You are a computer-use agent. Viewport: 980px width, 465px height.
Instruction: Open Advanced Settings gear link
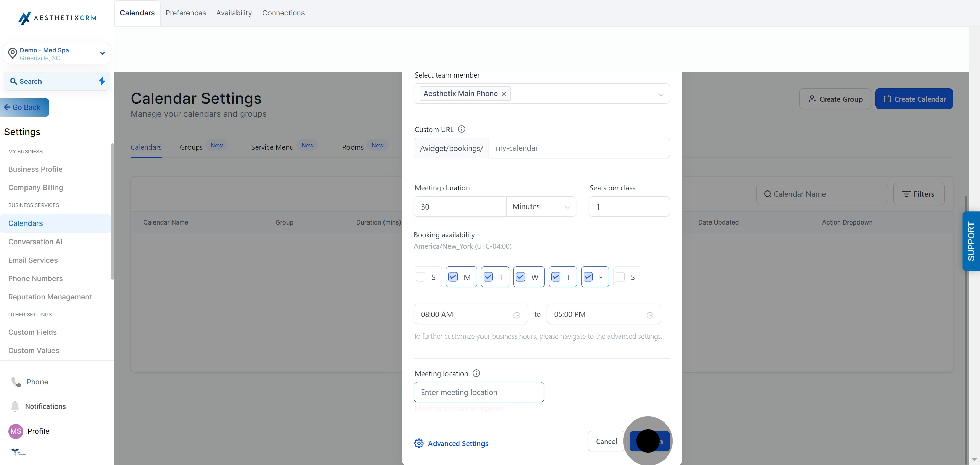[x=451, y=443]
